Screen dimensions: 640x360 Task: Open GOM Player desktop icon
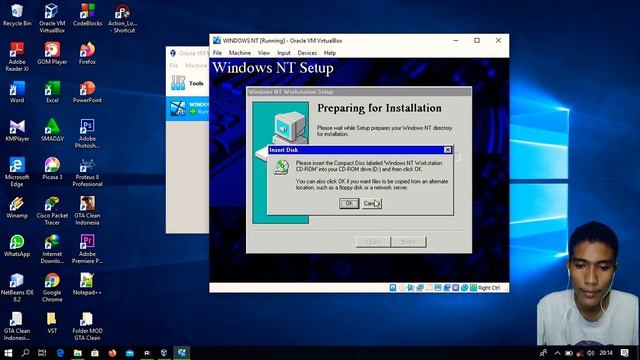tap(52, 53)
